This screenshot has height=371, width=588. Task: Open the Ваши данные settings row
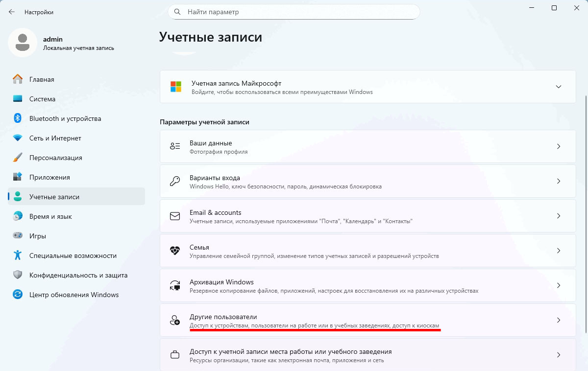click(x=367, y=146)
